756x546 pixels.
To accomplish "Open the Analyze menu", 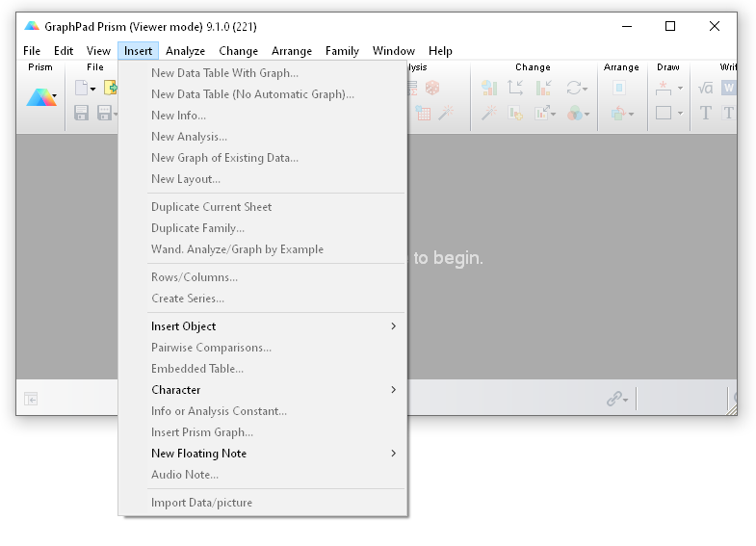I will pos(185,51).
